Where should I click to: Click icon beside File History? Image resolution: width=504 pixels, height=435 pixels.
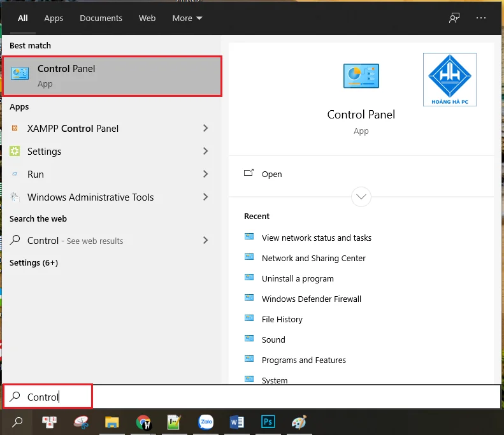tap(249, 318)
